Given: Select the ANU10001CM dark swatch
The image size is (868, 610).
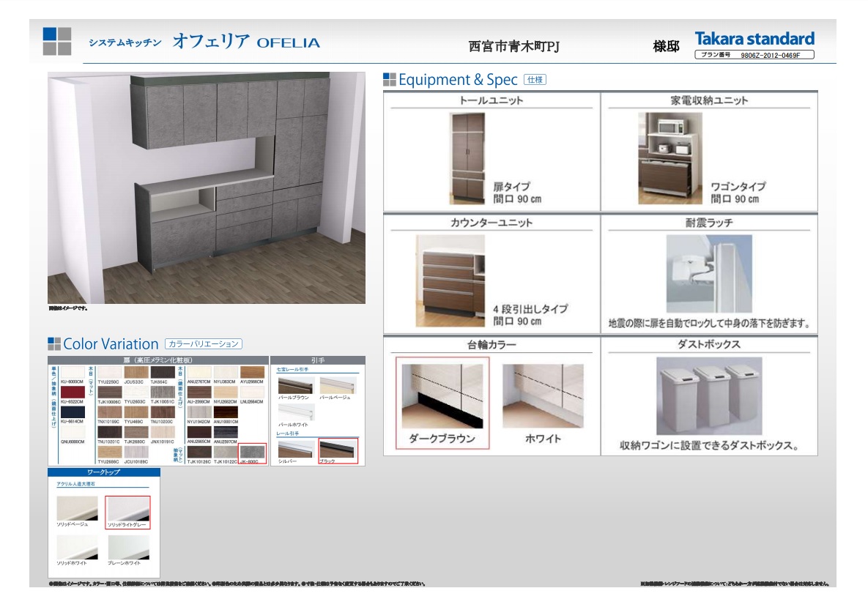Looking at the screenshot, I should (226, 412).
